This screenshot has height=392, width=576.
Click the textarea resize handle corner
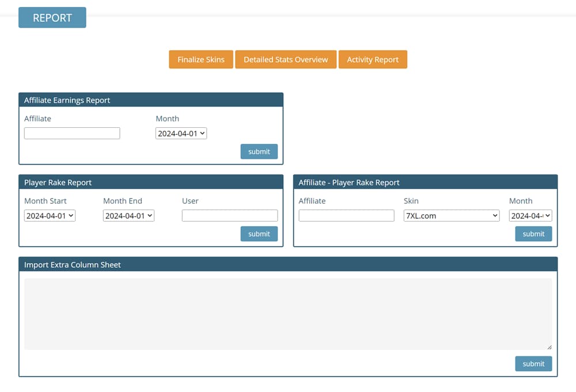(x=549, y=347)
